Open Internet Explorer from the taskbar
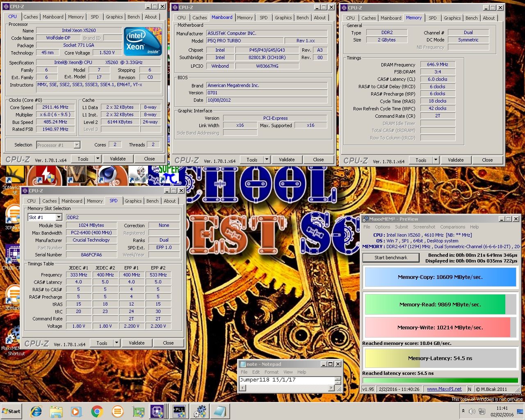525x420 pixels. click(x=36, y=411)
